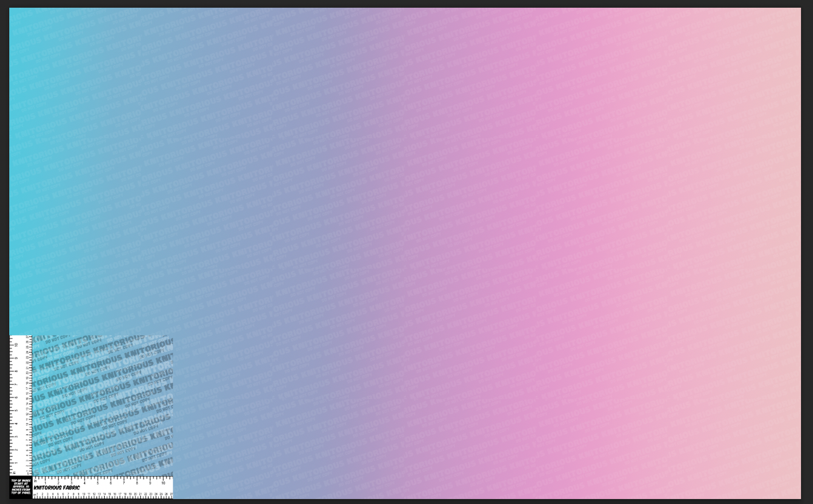Click the 'TOP OF IMAGE' black info box

(x=21, y=486)
